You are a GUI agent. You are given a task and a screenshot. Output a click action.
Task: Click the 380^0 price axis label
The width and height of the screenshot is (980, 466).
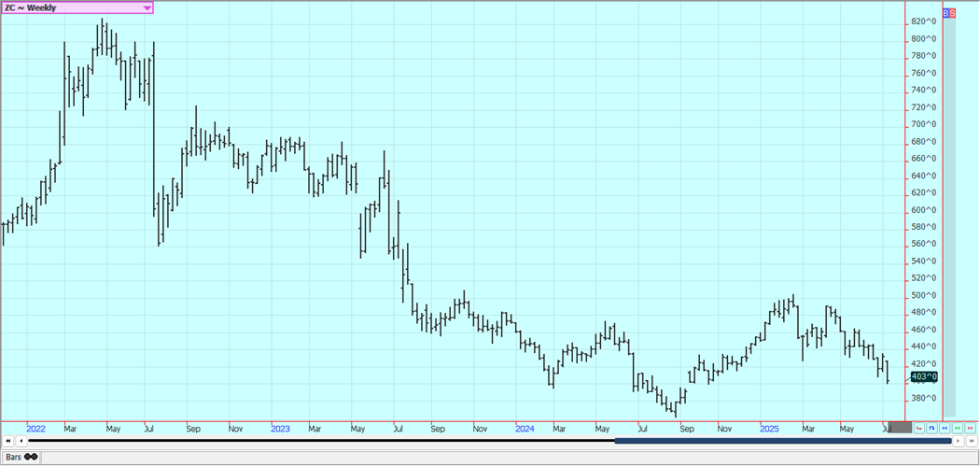[x=924, y=398]
